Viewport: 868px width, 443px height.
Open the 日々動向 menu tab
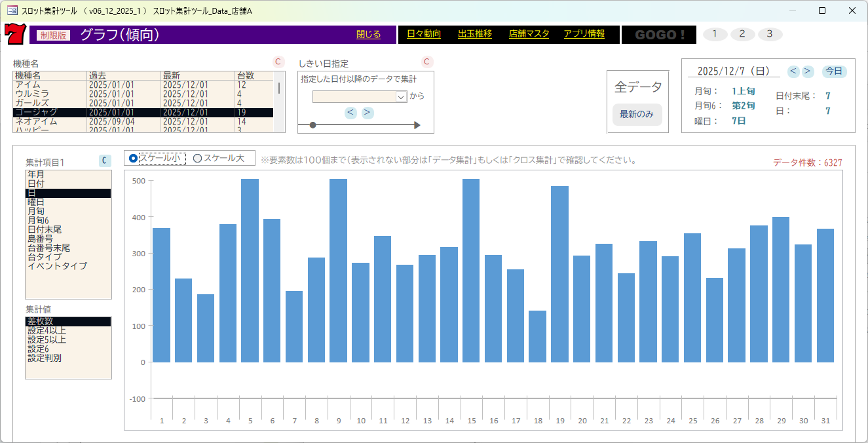click(x=424, y=34)
